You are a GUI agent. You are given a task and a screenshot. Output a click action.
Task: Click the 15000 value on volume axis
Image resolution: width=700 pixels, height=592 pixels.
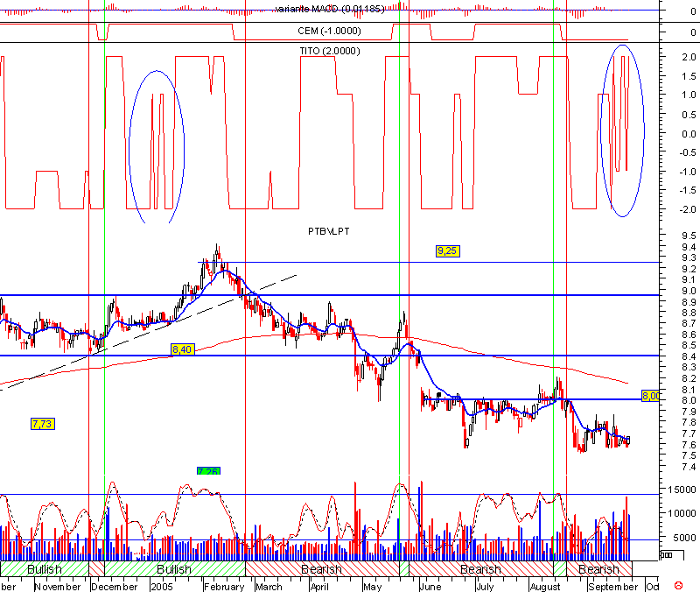(682, 490)
